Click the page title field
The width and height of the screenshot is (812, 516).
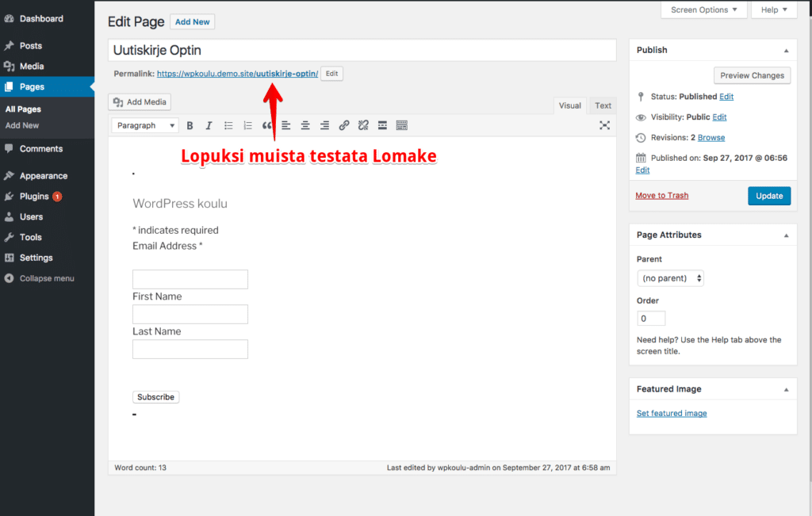click(x=362, y=50)
